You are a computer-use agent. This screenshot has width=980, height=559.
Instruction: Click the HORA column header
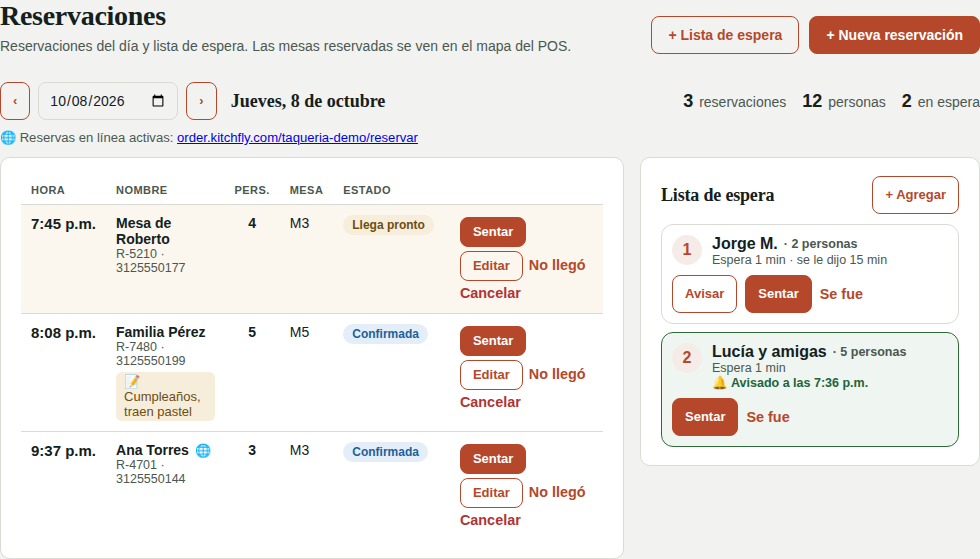48,190
